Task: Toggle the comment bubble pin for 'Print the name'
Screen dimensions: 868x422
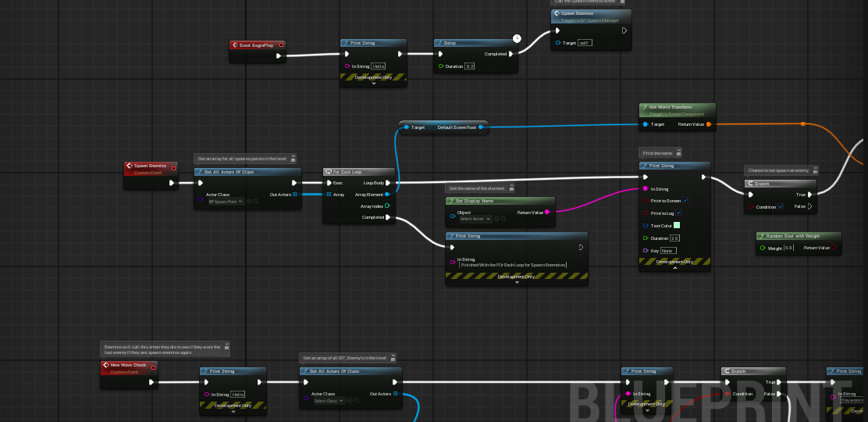Action: coord(678,153)
